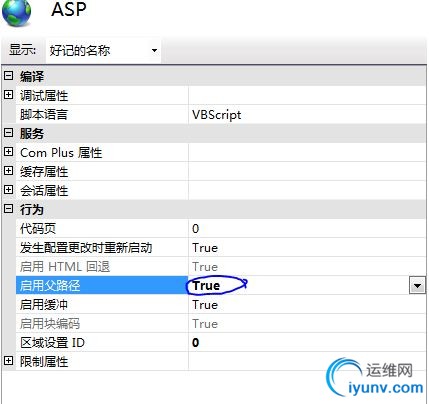Image resolution: width=429 pixels, height=404 pixels.
Task: Collapse the 服务 section
Action: click(x=9, y=133)
